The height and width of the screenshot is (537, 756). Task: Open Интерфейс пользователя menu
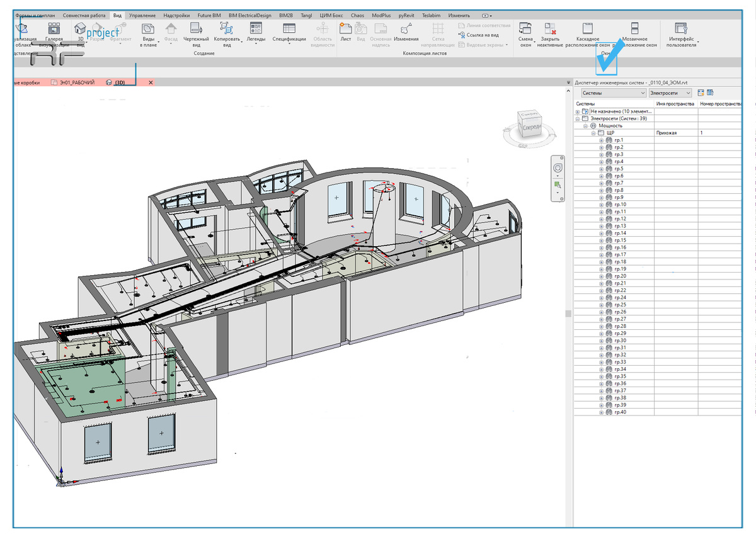coord(682,34)
